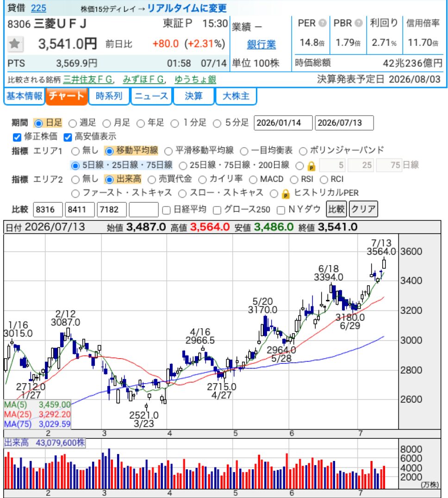This screenshot has height=498, width=448.
Task: Select the 週足 period radio button
Action: coord(72,123)
